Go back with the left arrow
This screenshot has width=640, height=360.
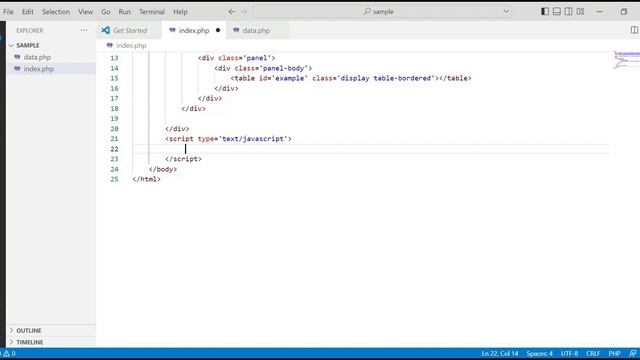[231, 11]
